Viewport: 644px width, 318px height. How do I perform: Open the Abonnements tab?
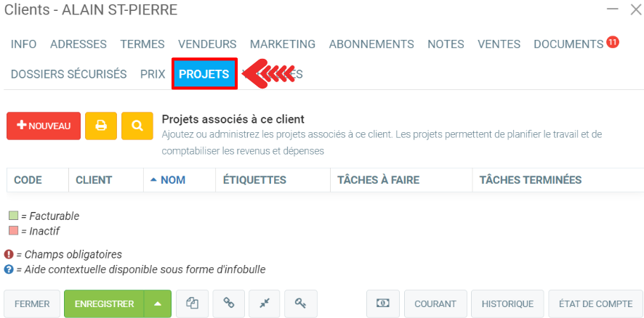[x=371, y=44]
